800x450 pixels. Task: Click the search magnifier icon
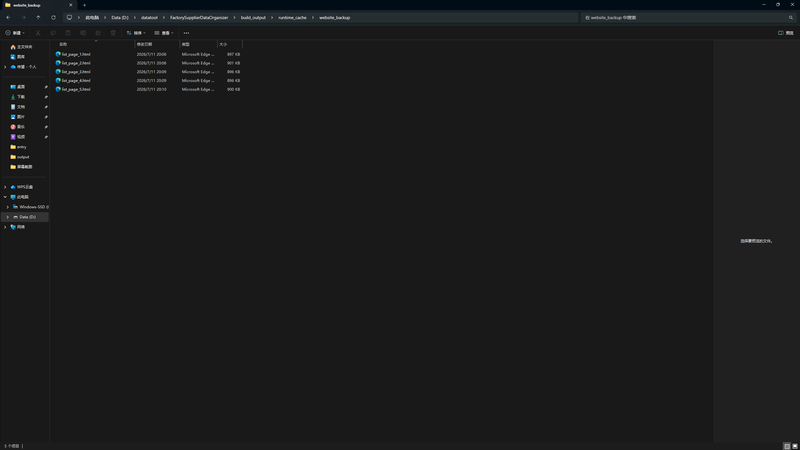click(x=791, y=17)
